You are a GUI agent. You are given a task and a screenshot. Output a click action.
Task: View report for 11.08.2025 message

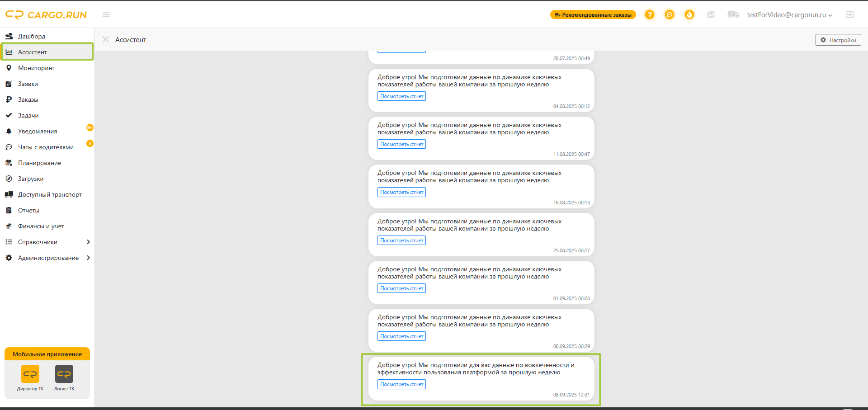401,144
